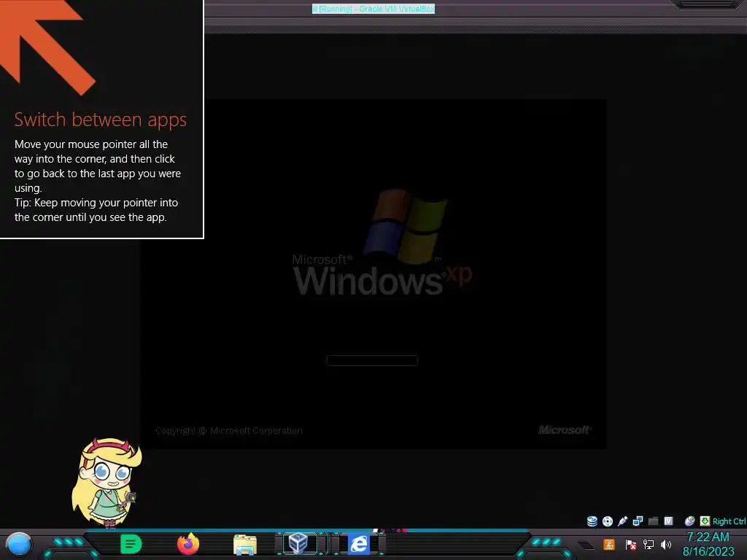Open the Start orb button
This screenshot has width=747, height=560.
click(x=18, y=544)
